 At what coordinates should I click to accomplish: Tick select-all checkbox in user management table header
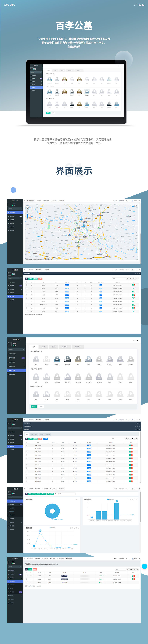(27, 573)
